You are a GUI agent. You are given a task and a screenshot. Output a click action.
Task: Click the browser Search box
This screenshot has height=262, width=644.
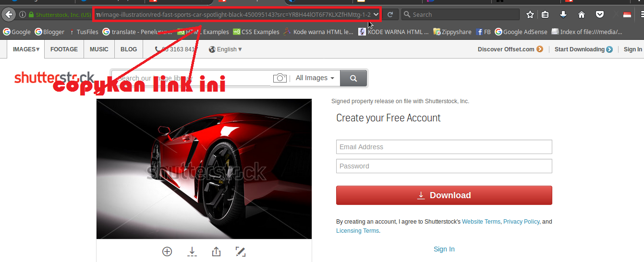pos(460,15)
